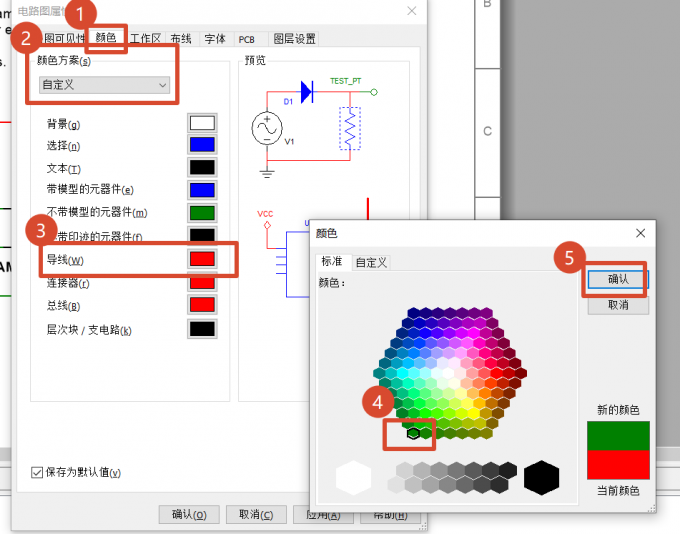Click the 文本 black color swatch
This screenshot has width=680, height=534.
202,167
